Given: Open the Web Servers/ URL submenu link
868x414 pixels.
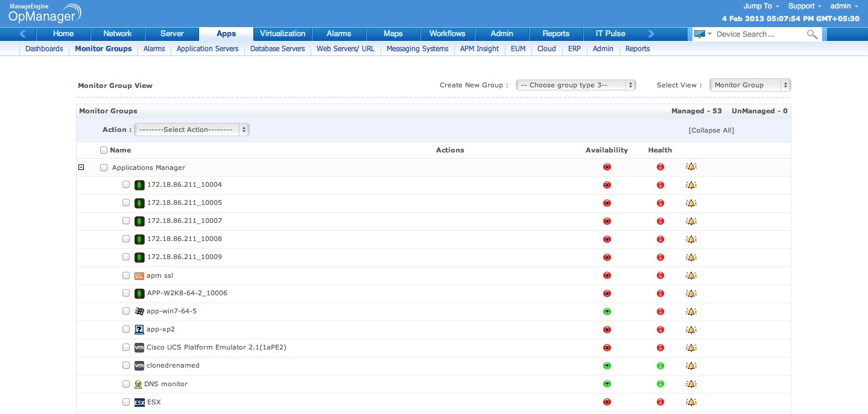Looking at the screenshot, I should click(346, 49).
